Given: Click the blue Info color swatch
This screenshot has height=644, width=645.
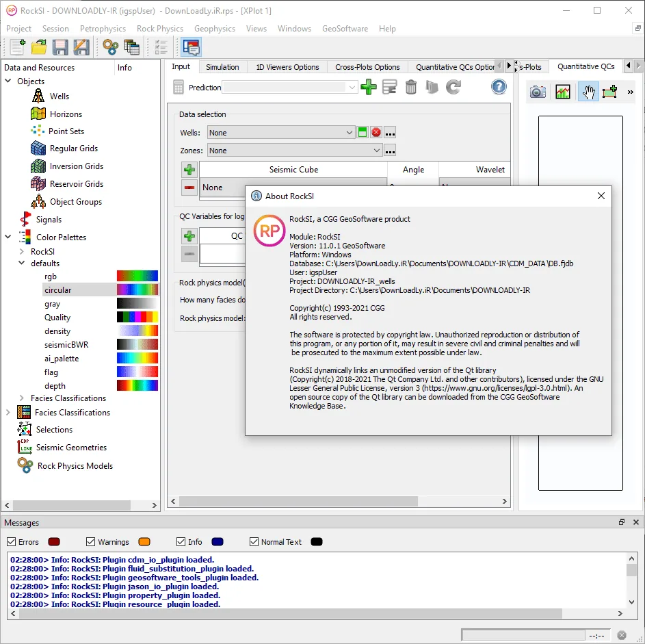Looking at the screenshot, I should [218, 542].
